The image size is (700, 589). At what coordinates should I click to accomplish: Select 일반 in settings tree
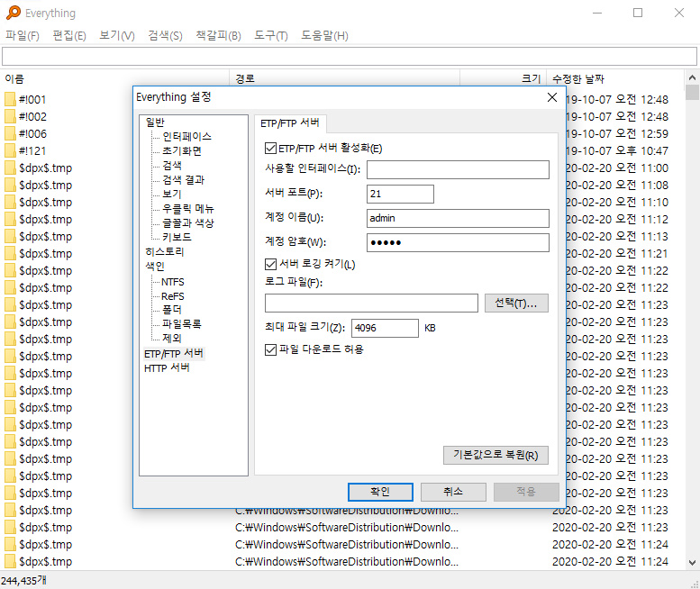(155, 122)
